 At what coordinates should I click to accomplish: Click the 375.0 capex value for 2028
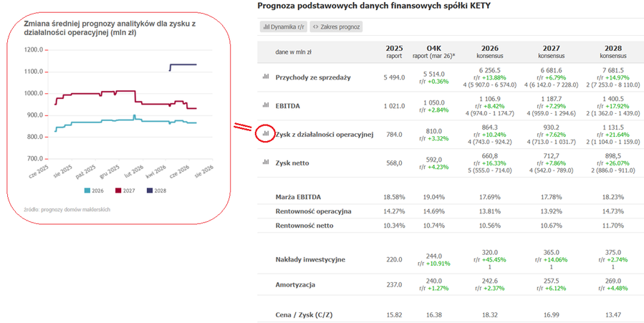[x=613, y=254]
